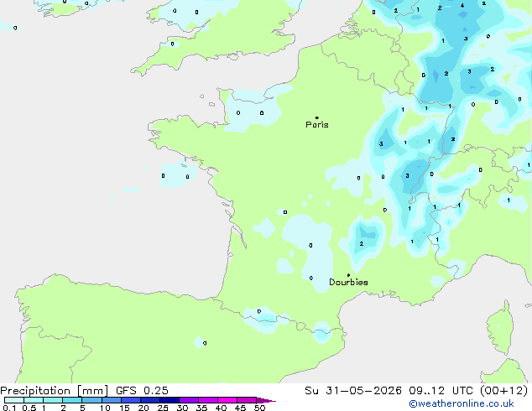
Task: Select the 25–30 mm dark blue swatch
Action: tap(170, 400)
